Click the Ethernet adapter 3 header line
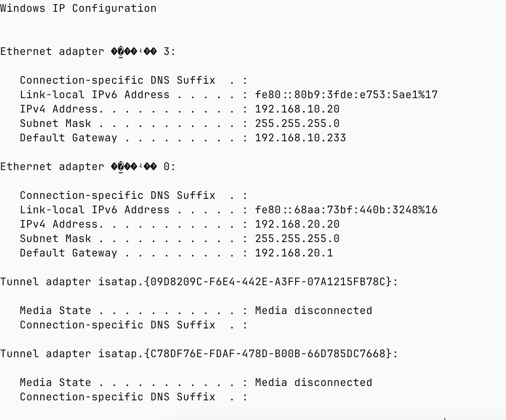Image resolution: width=506 pixels, height=420 pixels. (x=88, y=52)
